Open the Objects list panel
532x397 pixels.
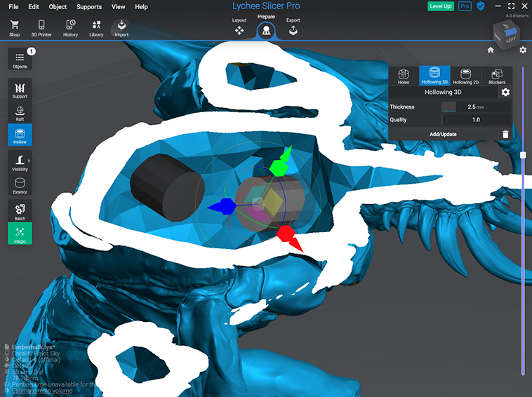pyautogui.click(x=20, y=59)
